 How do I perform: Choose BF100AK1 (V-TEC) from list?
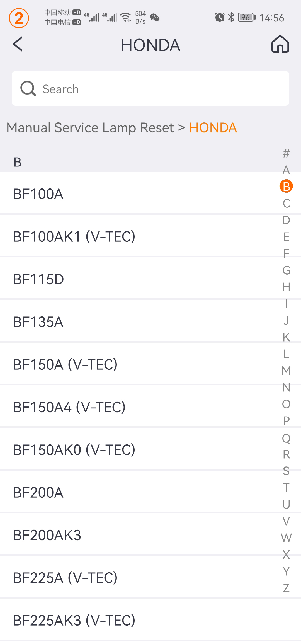(x=74, y=236)
